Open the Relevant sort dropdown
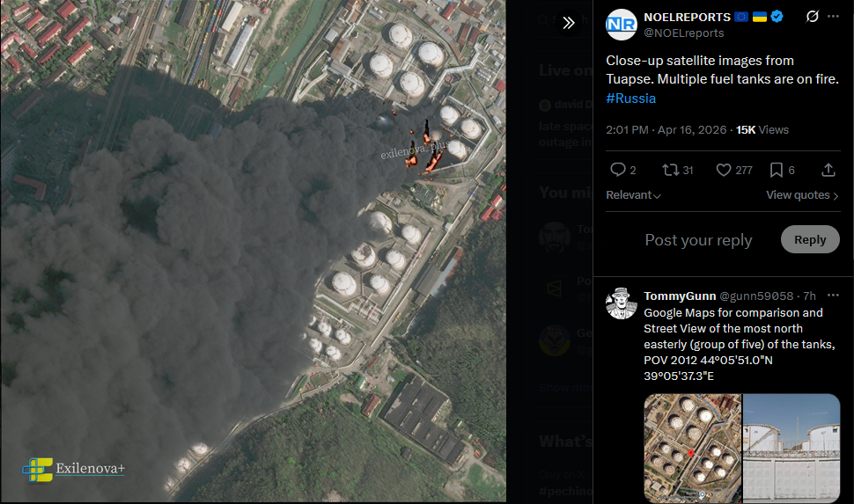The height and width of the screenshot is (504, 854). 633,195
